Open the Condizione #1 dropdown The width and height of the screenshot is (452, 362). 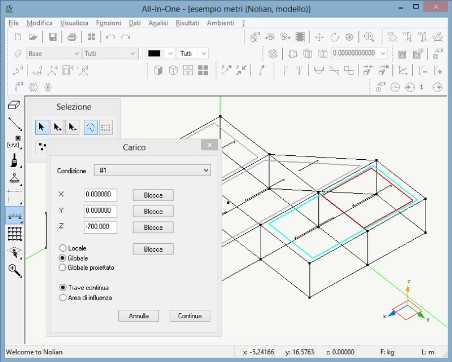152,170
